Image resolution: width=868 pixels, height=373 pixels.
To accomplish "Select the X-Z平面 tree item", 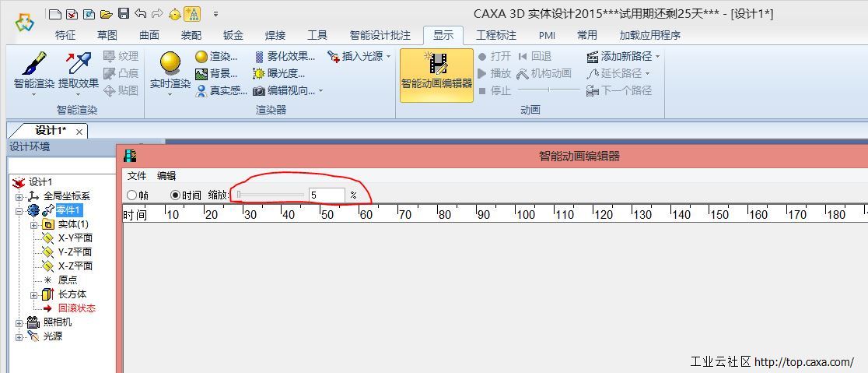I will coord(75,266).
